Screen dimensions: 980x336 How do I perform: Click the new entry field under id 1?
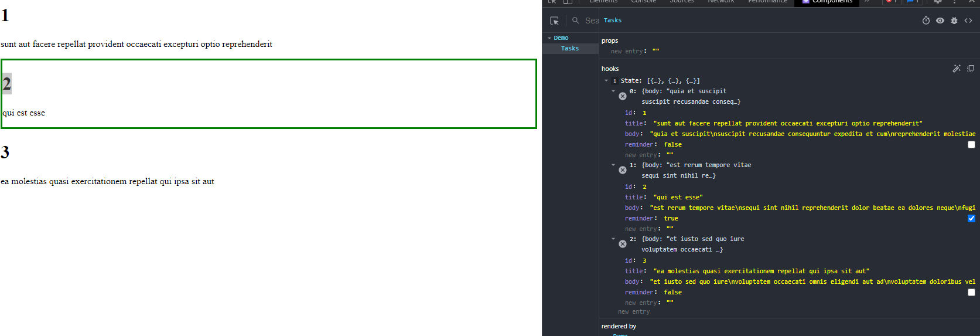(x=642, y=155)
